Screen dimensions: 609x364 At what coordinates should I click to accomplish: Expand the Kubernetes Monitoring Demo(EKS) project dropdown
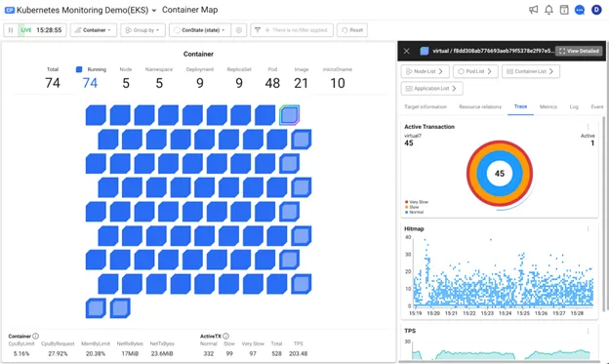coord(154,11)
